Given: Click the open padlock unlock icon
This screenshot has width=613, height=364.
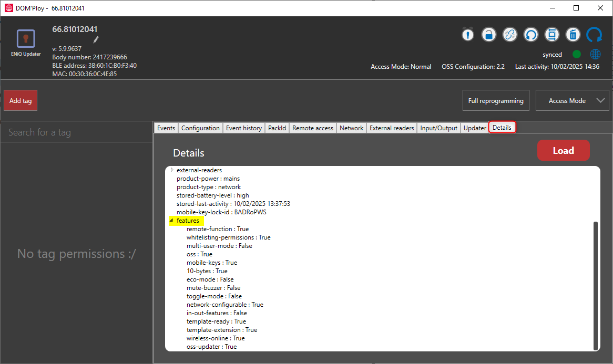Looking at the screenshot, I should click(x=489, y=35).
